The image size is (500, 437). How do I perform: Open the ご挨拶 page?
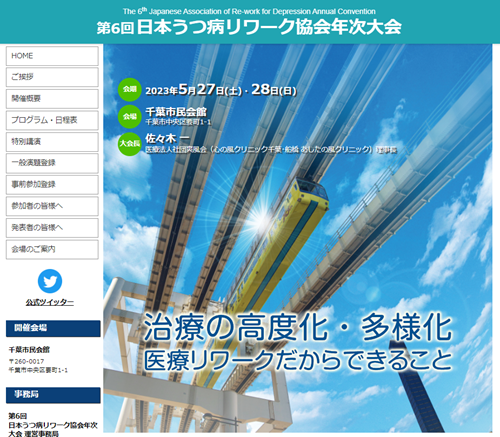(x=52, y=77)
